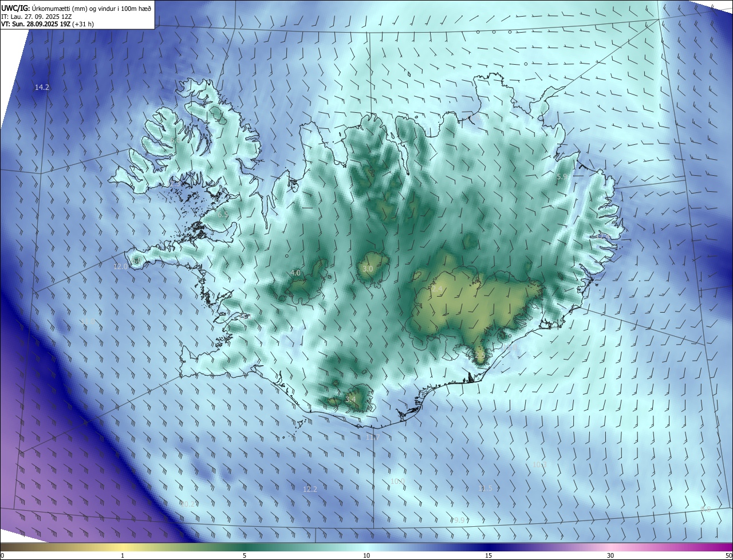The image size is (733, 560).
Task: Click the 6.5 value label in the Westfjords area
Action: click(222, 214)
